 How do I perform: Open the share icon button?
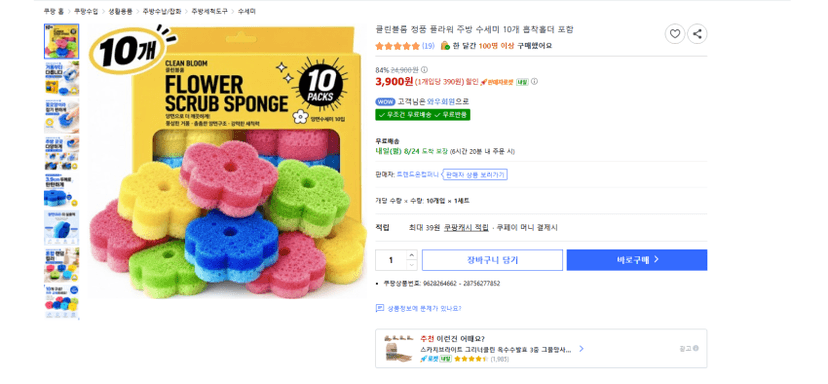pos(697,34)
